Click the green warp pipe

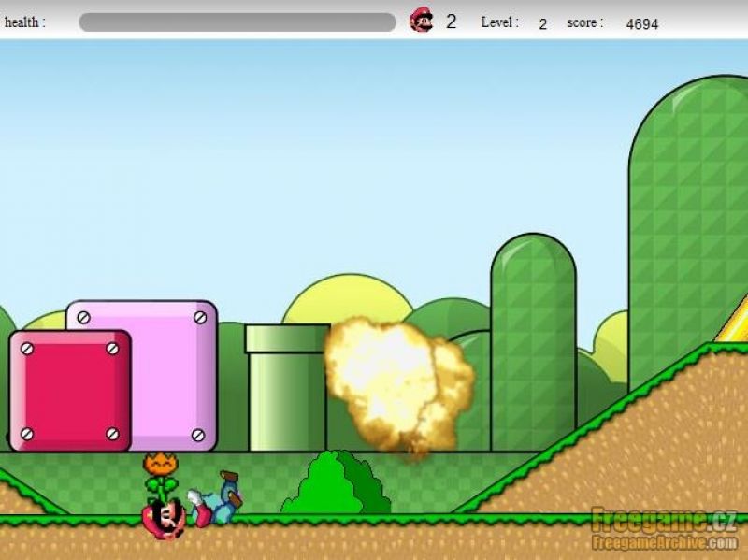click(287, 387)
